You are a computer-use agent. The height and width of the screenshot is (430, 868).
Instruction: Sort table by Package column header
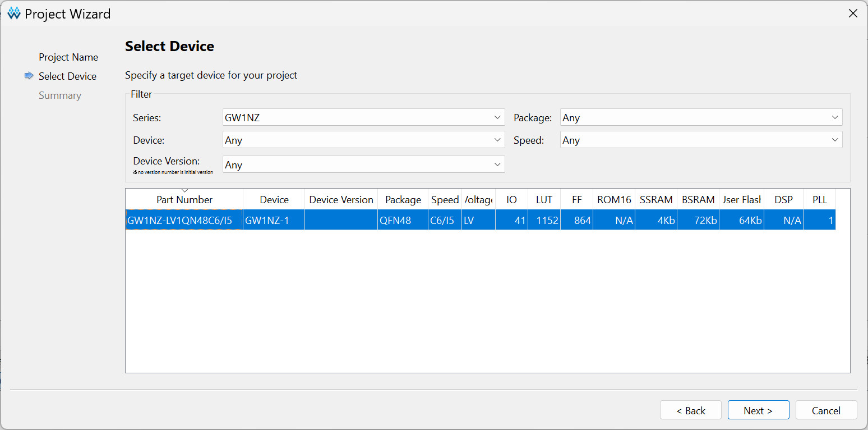tap(403, 199)
